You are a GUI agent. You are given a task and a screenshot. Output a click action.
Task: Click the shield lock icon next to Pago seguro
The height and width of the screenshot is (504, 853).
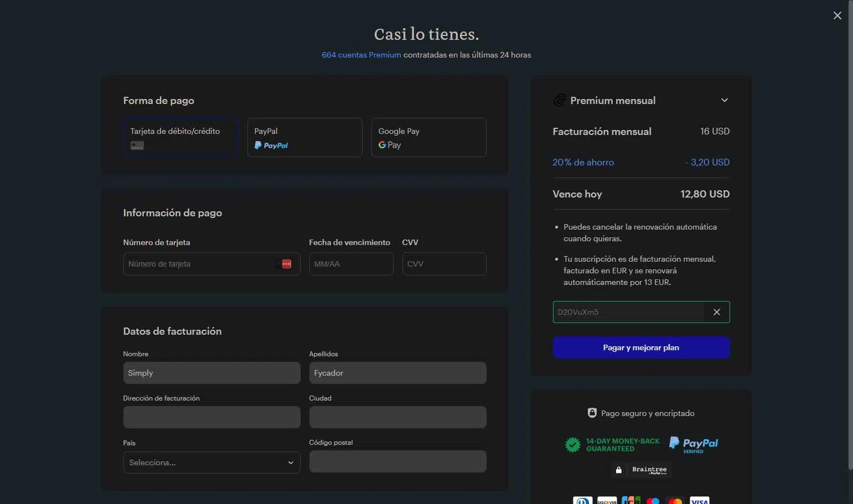click(x=592, y=413)
